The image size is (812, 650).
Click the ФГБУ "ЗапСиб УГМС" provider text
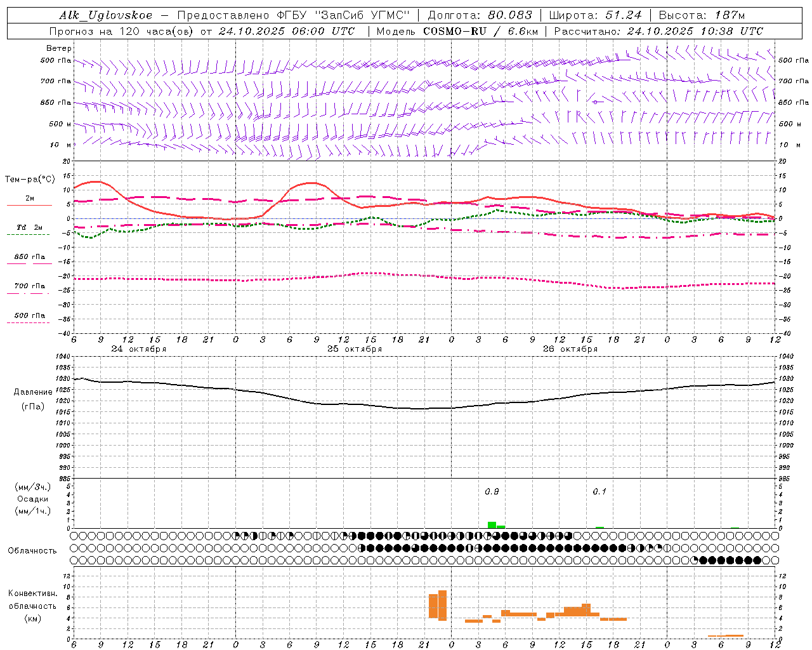tap(344, 15)
